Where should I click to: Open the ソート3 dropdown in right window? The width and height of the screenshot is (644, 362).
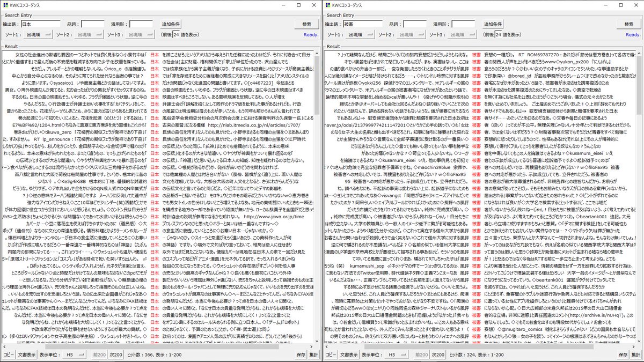coord(462,34)
